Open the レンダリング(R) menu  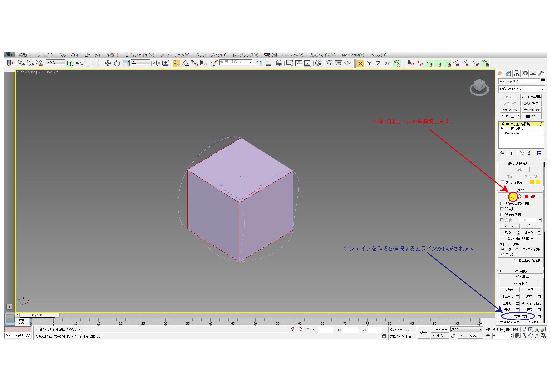click(245, 55)
